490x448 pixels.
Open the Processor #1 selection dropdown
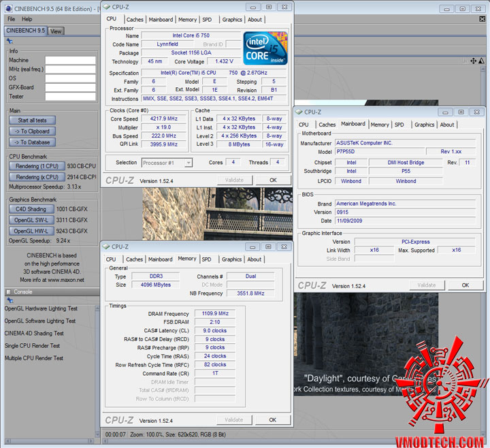189,163
